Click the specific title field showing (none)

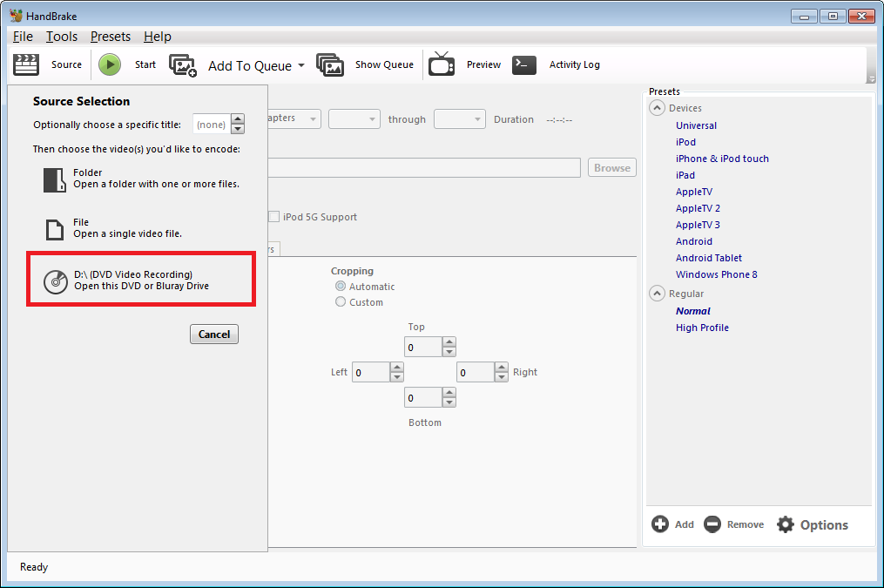click(x=212, y=124)
